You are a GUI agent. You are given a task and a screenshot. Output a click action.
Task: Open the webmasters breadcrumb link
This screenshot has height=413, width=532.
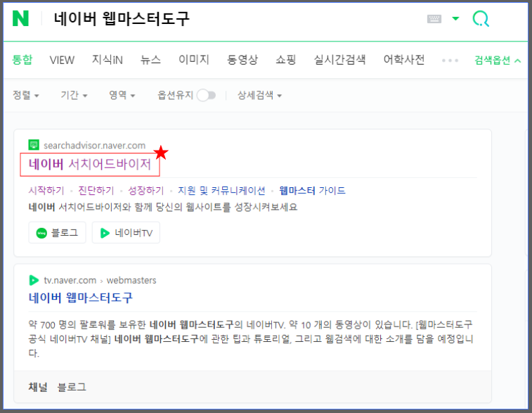click(x=131, y=280)
